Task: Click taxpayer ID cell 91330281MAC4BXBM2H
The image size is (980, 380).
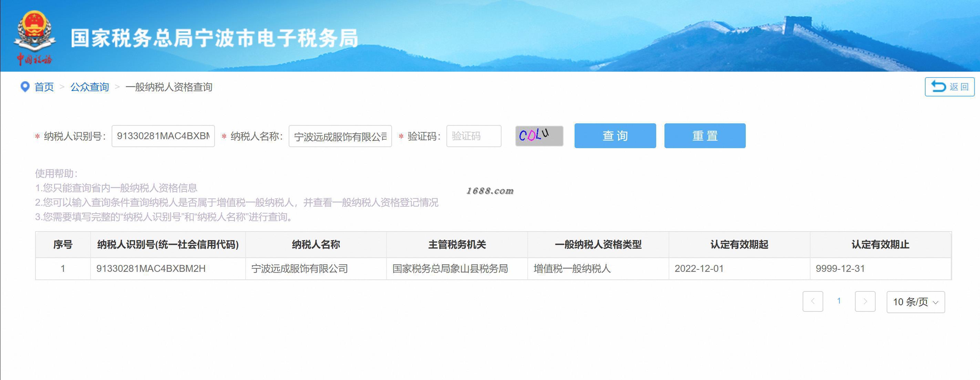Action: coord(151,268)
